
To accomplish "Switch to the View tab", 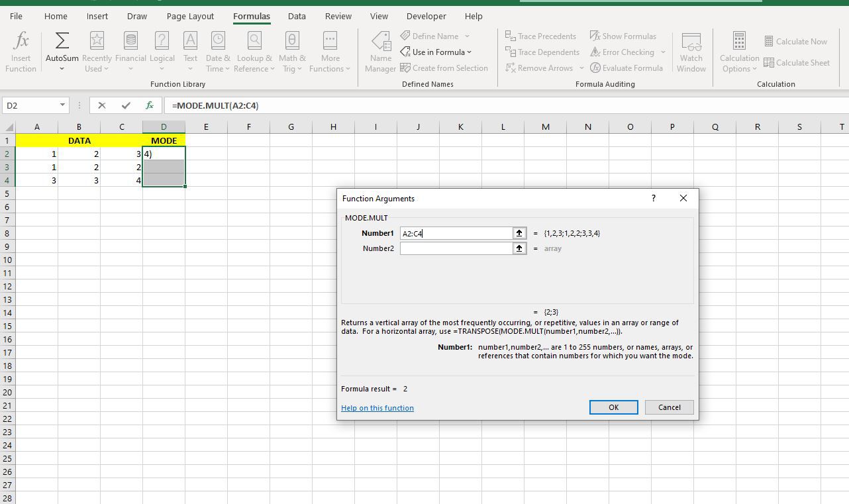I will click(379, 16).
